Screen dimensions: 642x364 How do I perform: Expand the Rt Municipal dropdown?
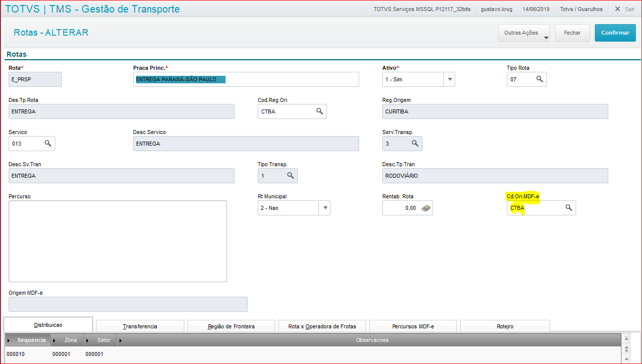[x=325, y=208]
